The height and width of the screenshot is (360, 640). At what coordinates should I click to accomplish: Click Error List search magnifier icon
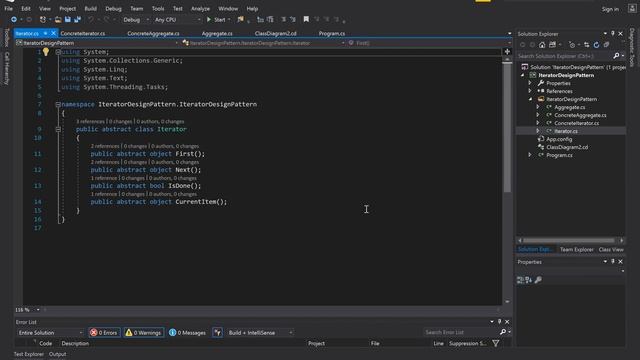[503, 332]
